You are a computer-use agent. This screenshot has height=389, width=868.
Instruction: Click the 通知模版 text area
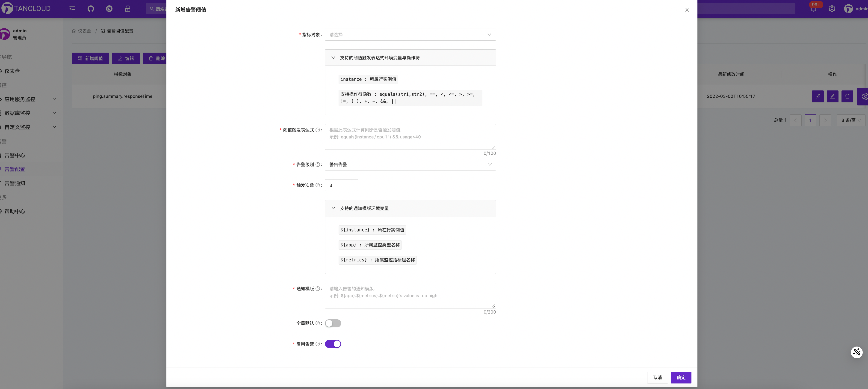(410, 296)
